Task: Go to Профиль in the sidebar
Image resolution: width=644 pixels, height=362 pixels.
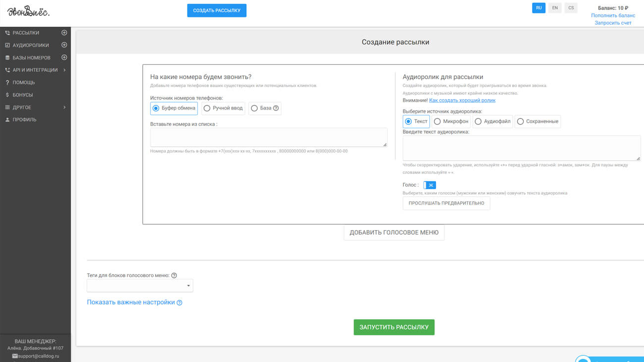Action: click(24, 119)
